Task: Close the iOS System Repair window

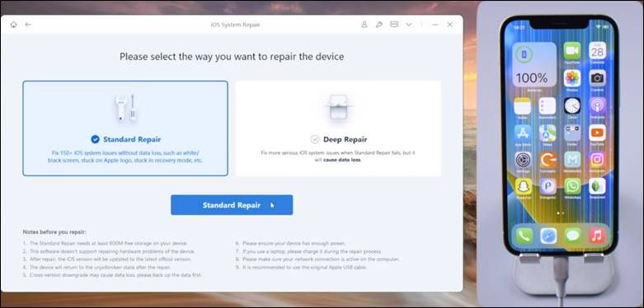Action: (x=449, y=25)
